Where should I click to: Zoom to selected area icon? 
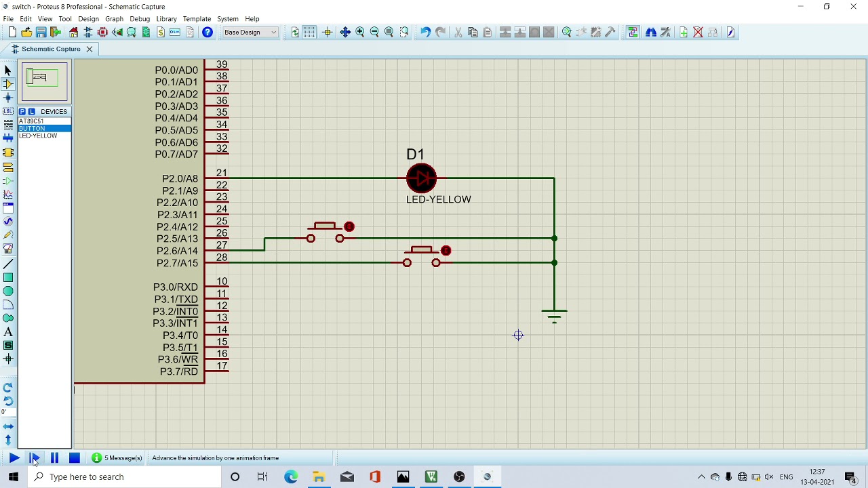click(x=404, y=32)
